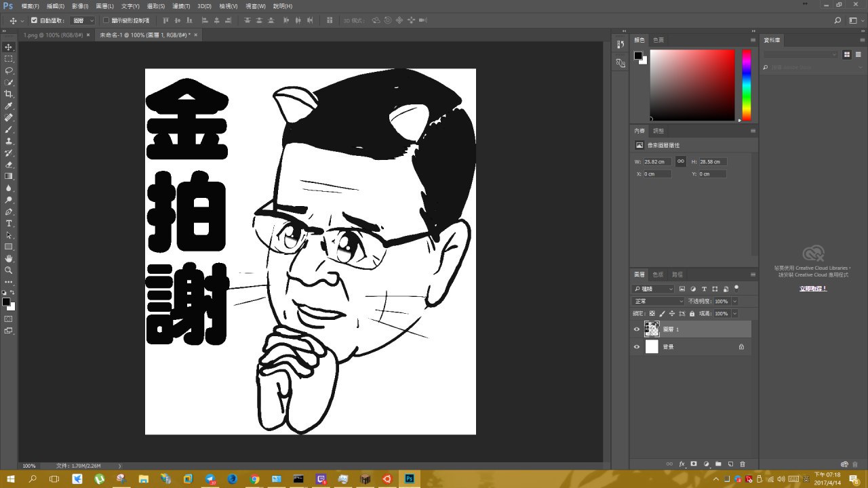The height and width of the screenshot is (488, 868).
Task: Open the 正常 blend mode dropdown
Action: click(x=658, y=301)
